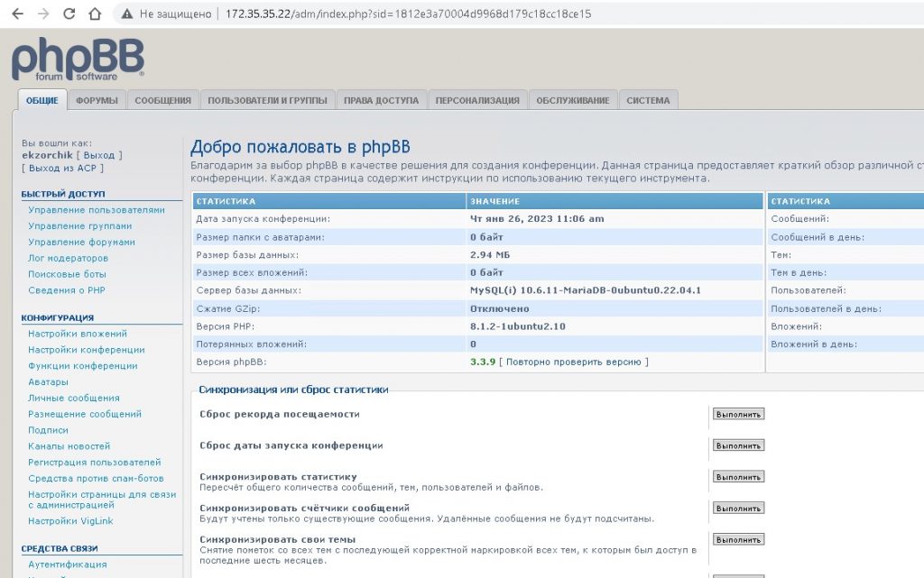Image resolution: width=924 pixels, height=578 pixels.
Task: Open the ФОРУМЫ tab
Action: pyautogui.click(x=97, y=101)
